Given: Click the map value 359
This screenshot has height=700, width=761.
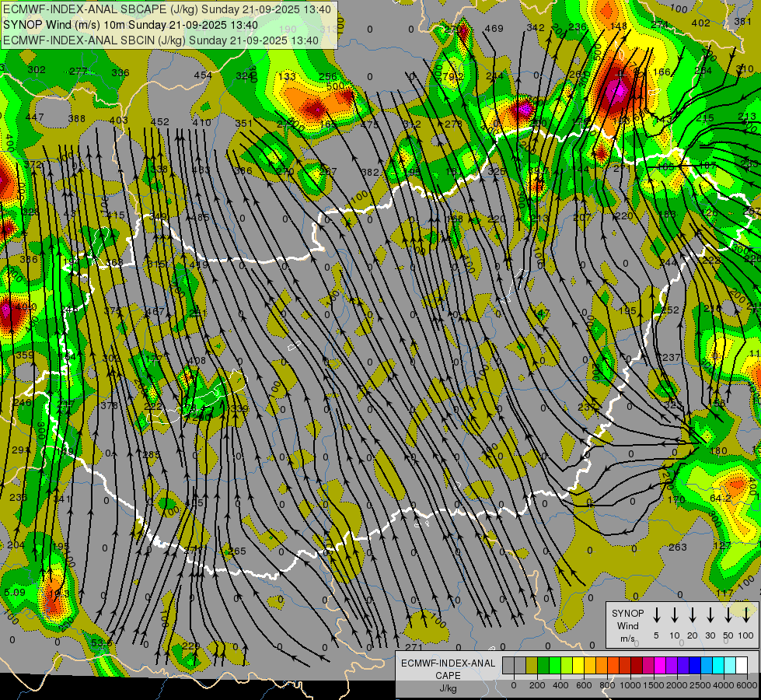Looking at the screenshot, I should point(25,355).
